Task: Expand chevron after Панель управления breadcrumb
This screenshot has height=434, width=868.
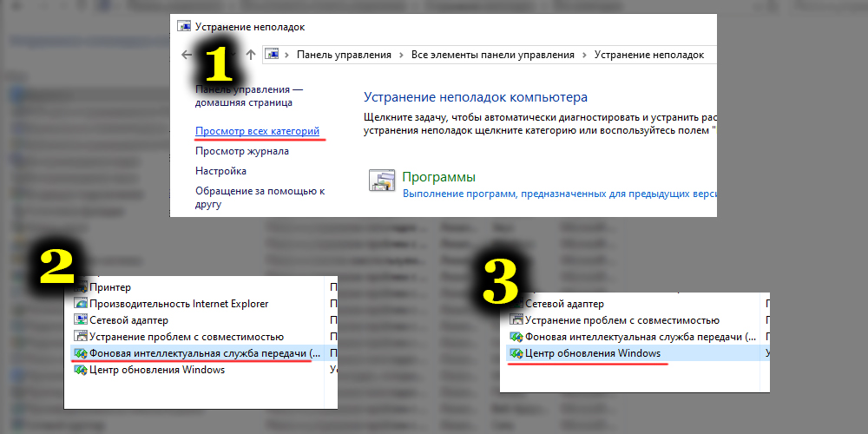Action: 401,55
